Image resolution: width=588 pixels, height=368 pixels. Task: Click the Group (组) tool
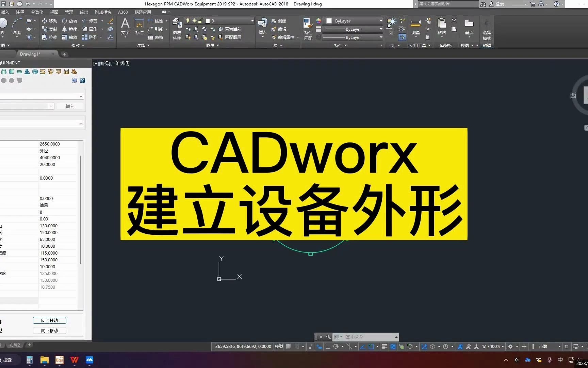click(x=391, y=26)
